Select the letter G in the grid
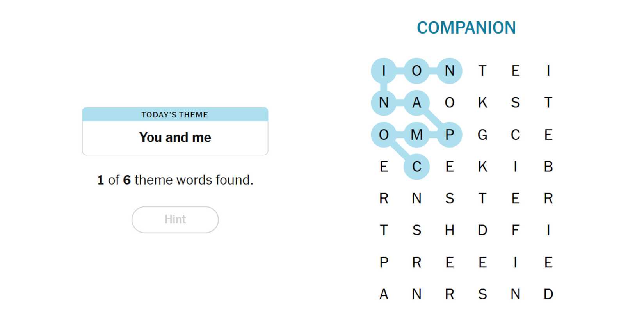This screenshot has width=644, height=322. [x=482, y=135]
